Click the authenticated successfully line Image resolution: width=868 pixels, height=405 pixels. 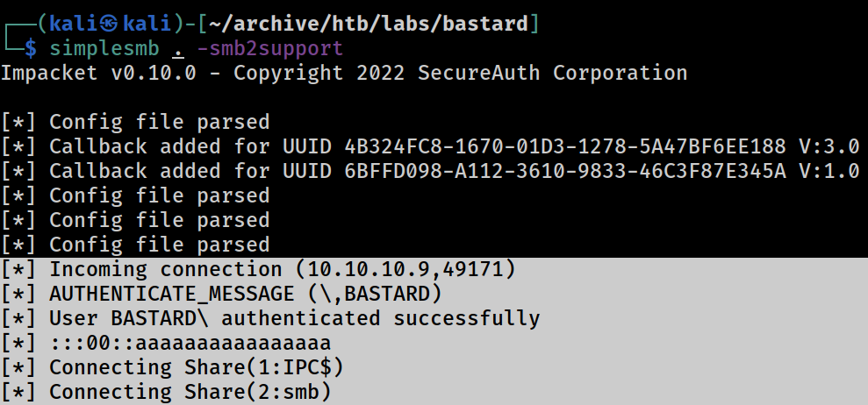(270, 317)
